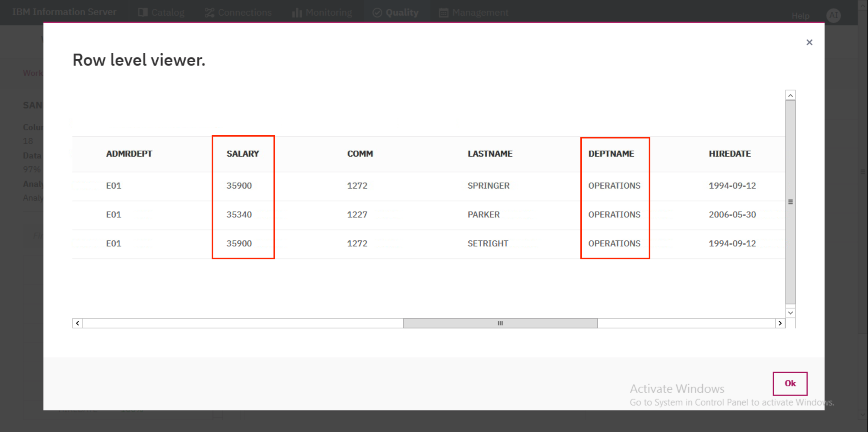
Task: Click vertical scrollbar up arrow
Action: pos(790,95)
